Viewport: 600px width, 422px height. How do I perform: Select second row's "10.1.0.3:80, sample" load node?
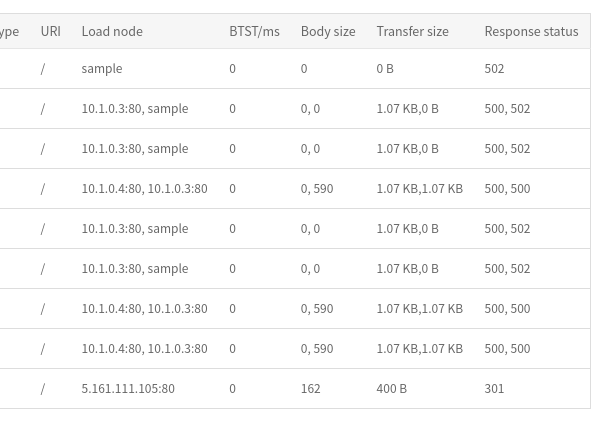click(x=135, y=108)
